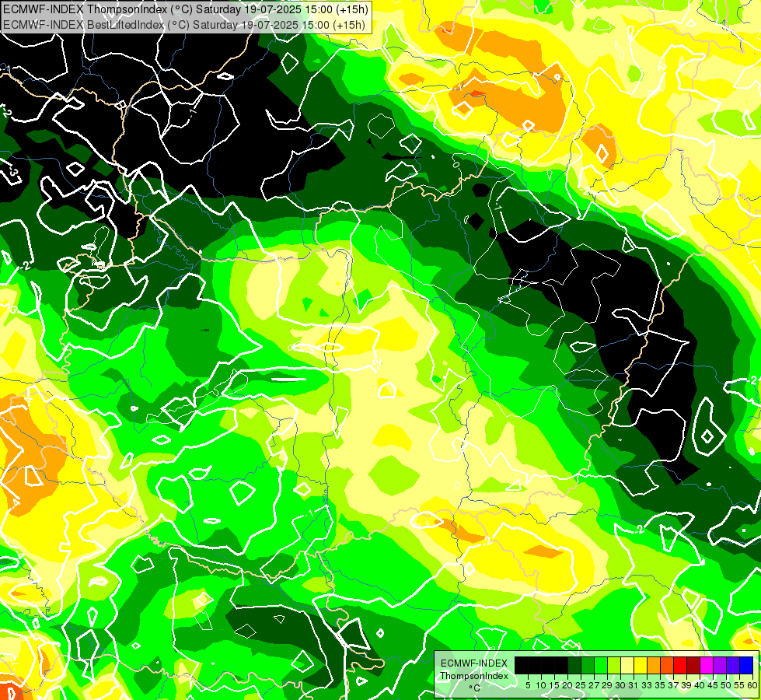Select the bright red 37–39 legend swatch
This screenshot has height=700, width=761.
point(680,665)
